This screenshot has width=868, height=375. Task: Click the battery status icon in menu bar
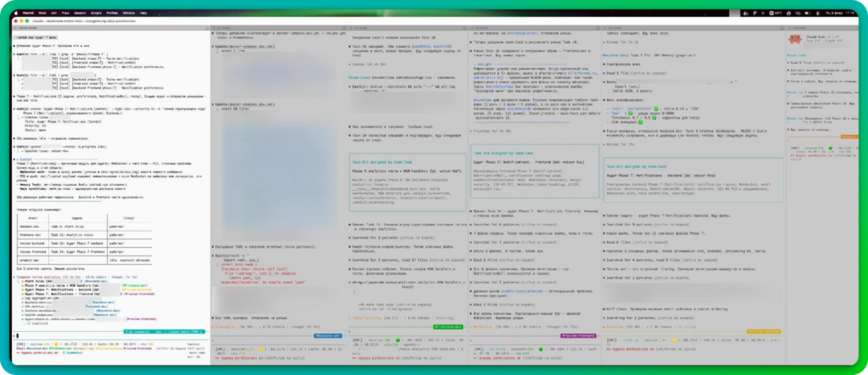[x=808, y=14]
